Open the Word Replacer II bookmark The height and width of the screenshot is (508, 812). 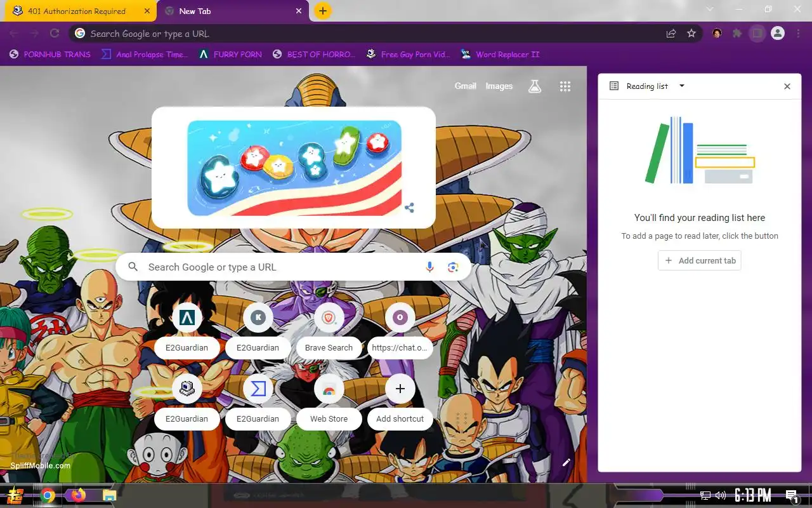[500, 55]
